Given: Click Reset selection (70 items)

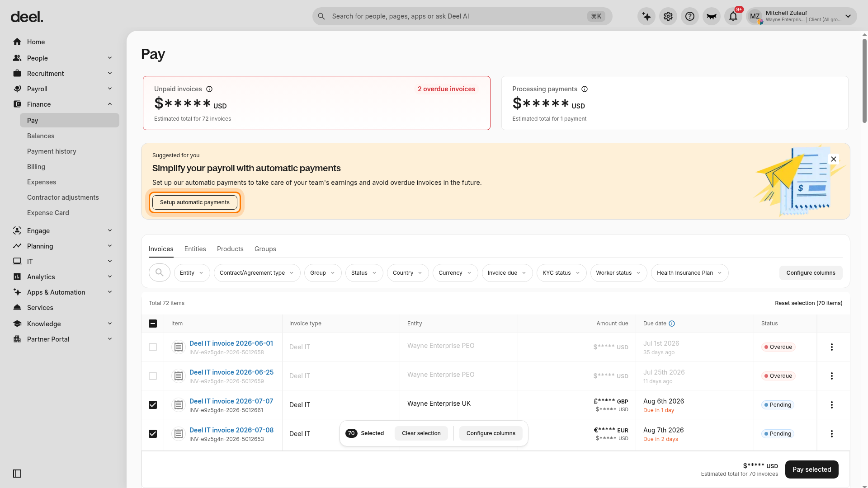Looking at the screenshot, I should pos(809,303).
